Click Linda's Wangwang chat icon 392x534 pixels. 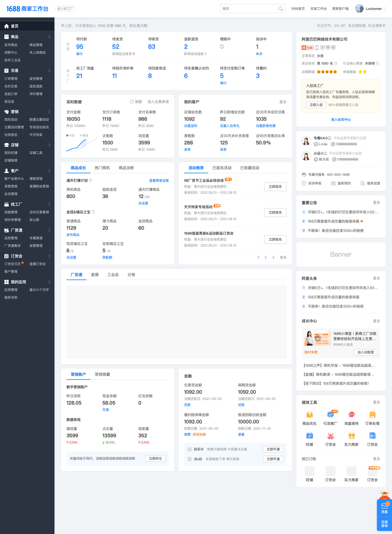316,144
